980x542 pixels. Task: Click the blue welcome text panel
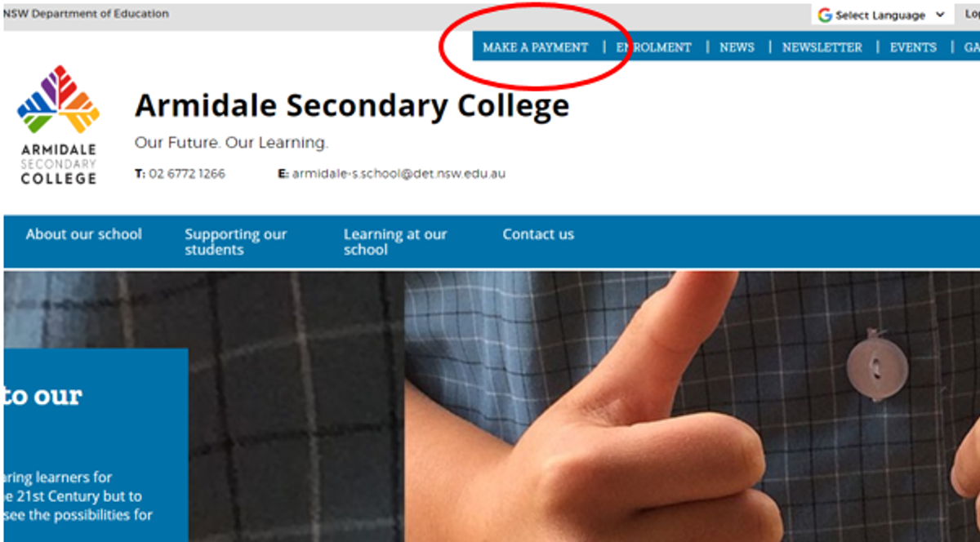[x=96, y=445]
